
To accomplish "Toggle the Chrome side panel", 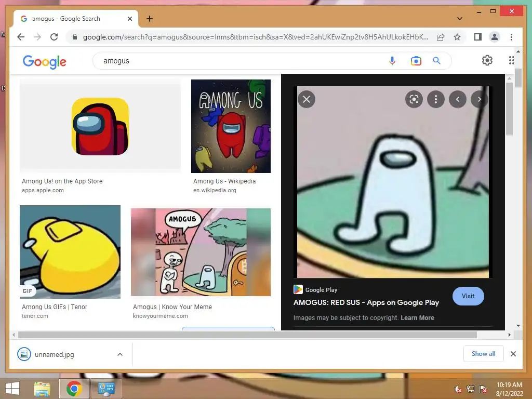I will point(478,37).
